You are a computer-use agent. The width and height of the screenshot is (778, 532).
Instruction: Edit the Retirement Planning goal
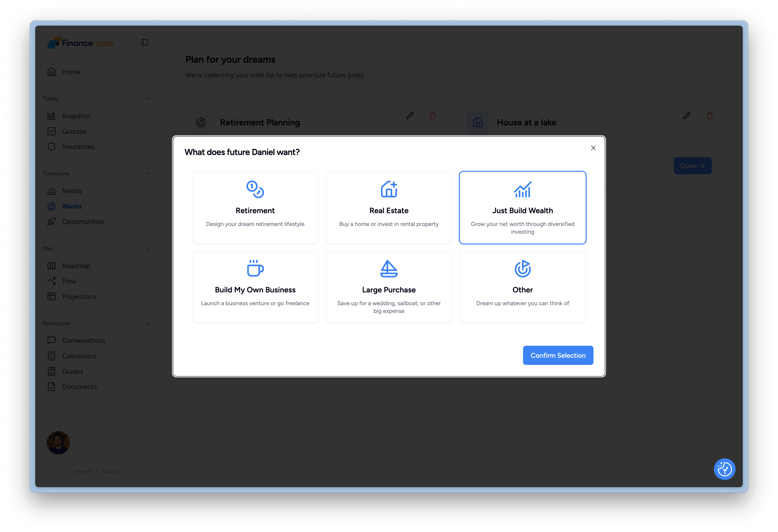(410, 116)
